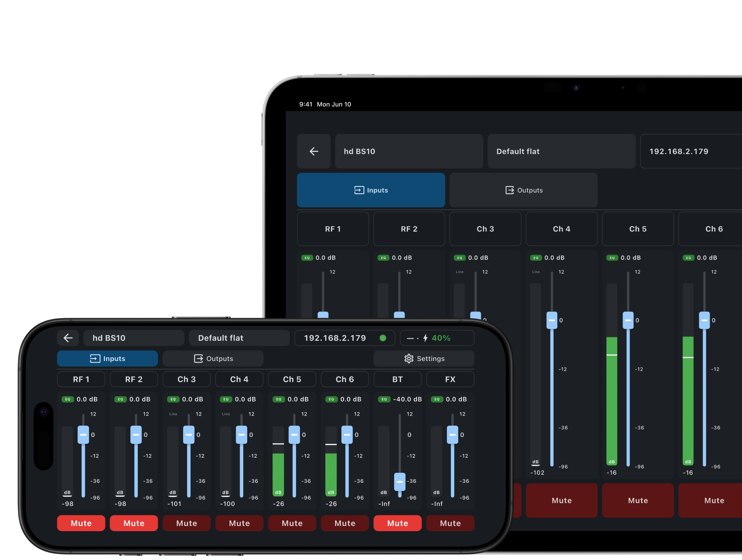The width and height of the screenshot is (742, 560).
Task: Mute Ch 3 on the phone
Action: coord(186,523)
